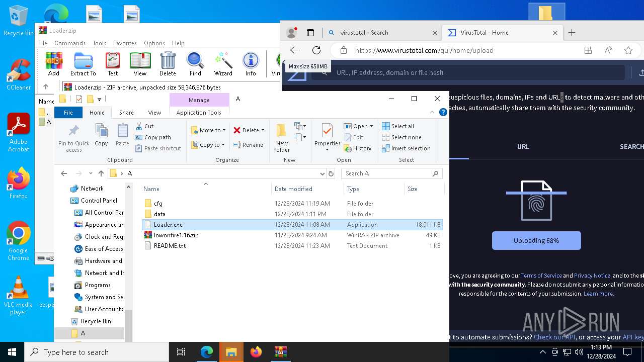Click WinRAR View toolbar icon
The height and width of the screenshot is (362, 644).
[140, 64]
